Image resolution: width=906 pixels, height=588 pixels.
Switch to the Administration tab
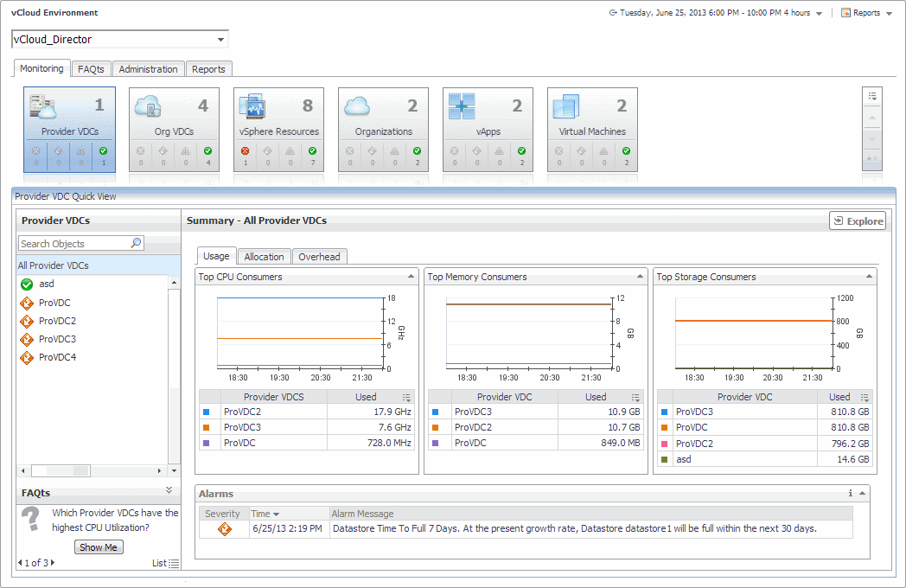148,69
